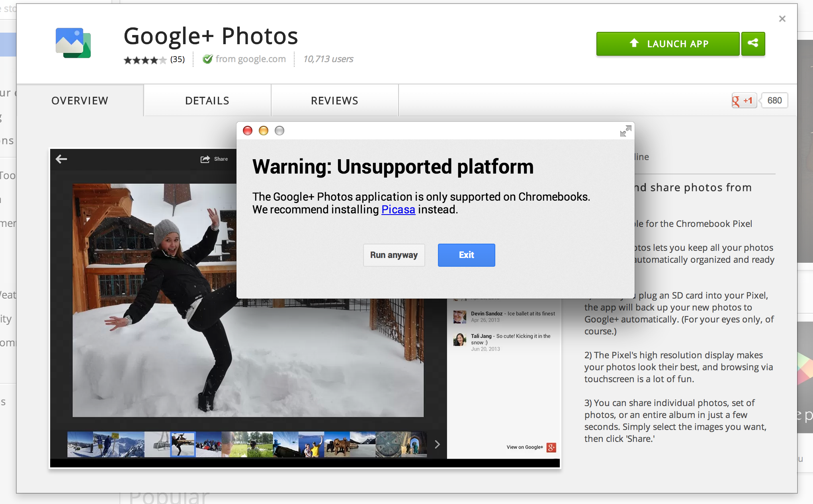Close the app details overlay

click(782, 19)
